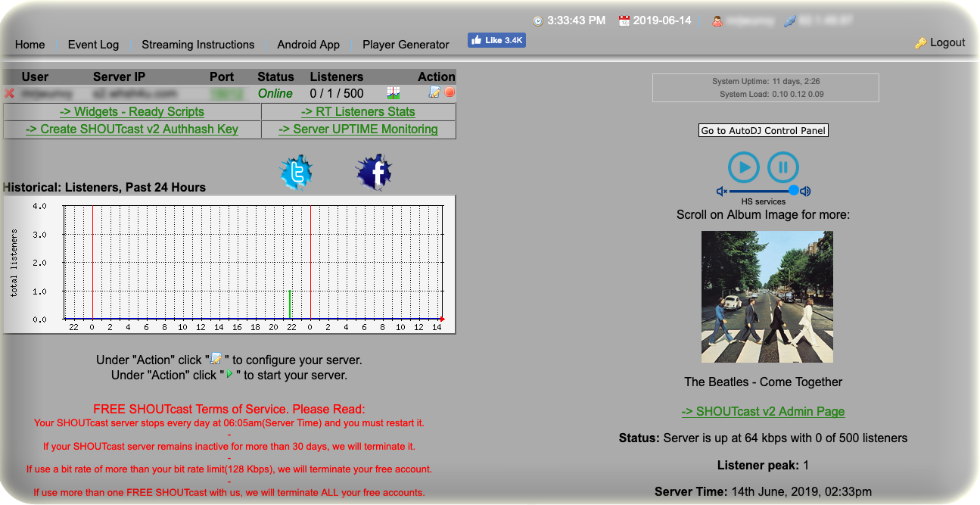Viewport: 980px width, 505px height.
Task: Mute audio with the speaker-off icon
Action: coord(722,192)
